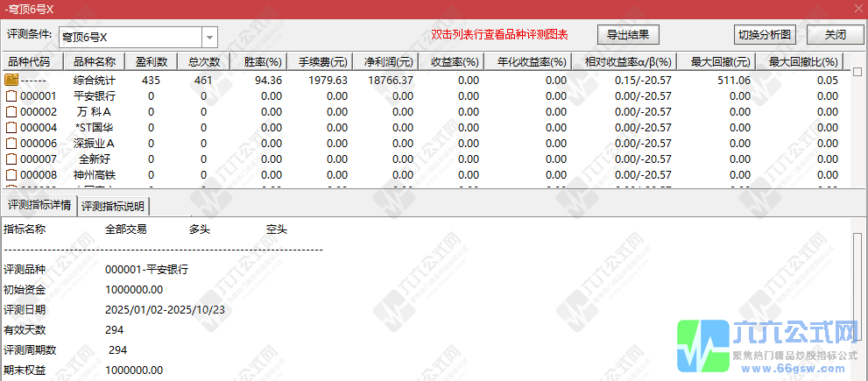
Task: Click the 穹顶6号X combo box field
Action: tap(130, 37)
